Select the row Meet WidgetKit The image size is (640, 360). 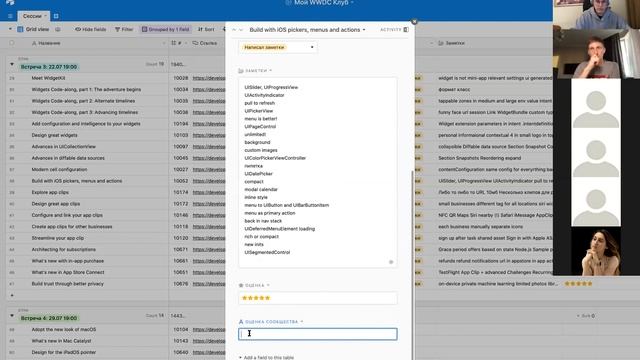(x=48, y=78)
